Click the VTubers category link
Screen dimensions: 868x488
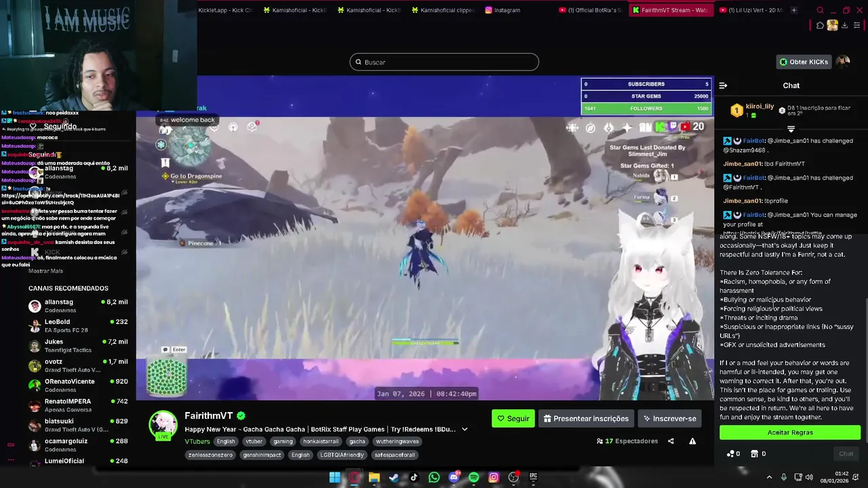(197, 441)
